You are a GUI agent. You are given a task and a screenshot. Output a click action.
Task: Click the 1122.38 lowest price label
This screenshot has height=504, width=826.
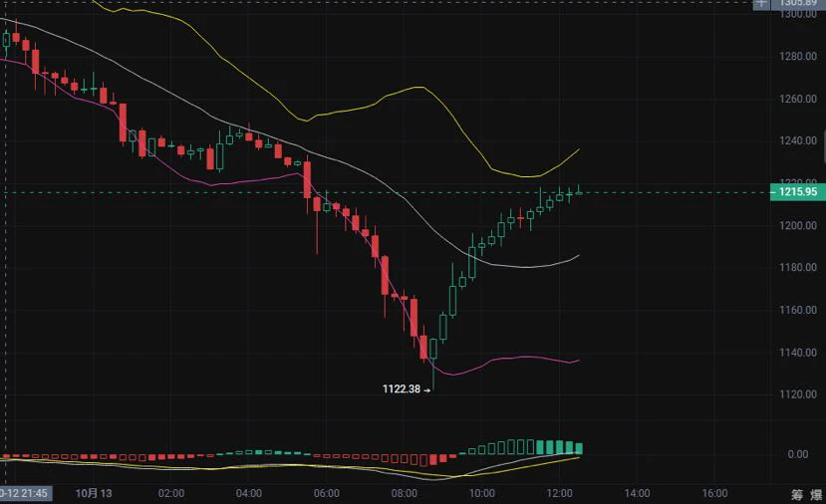[401, 389]
